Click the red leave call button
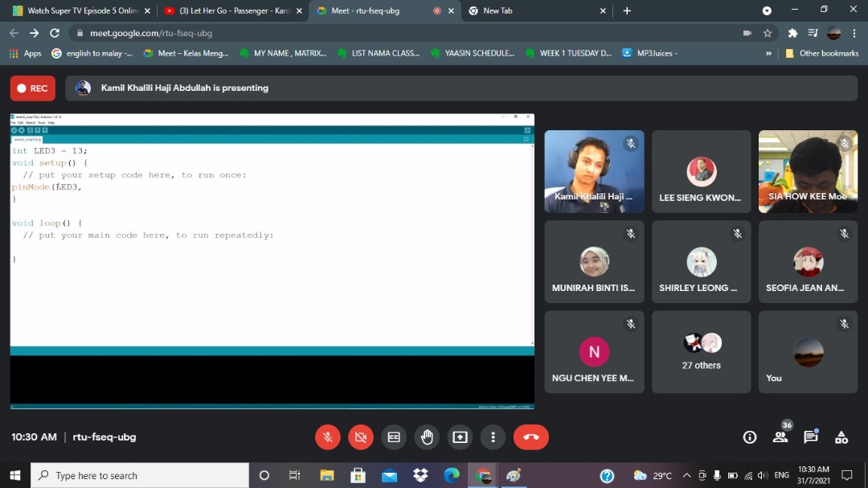This screenshot has height=488, width=868. 530,437
